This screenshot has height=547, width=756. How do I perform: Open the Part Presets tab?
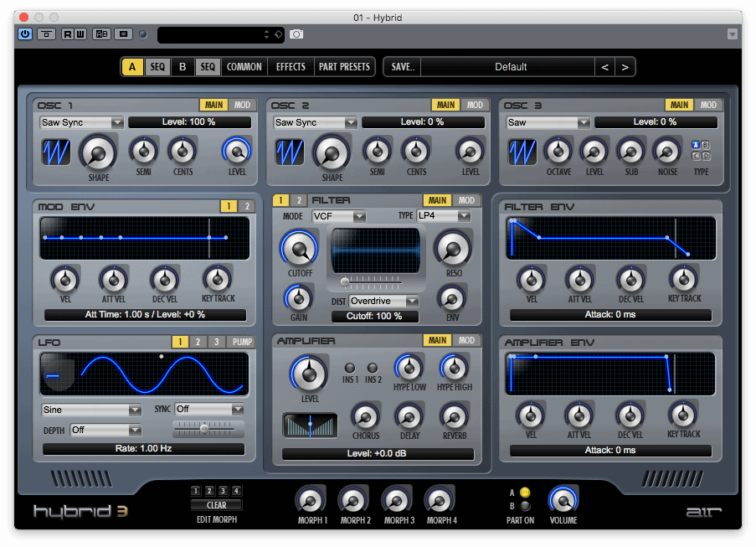[x=344, y=67]
